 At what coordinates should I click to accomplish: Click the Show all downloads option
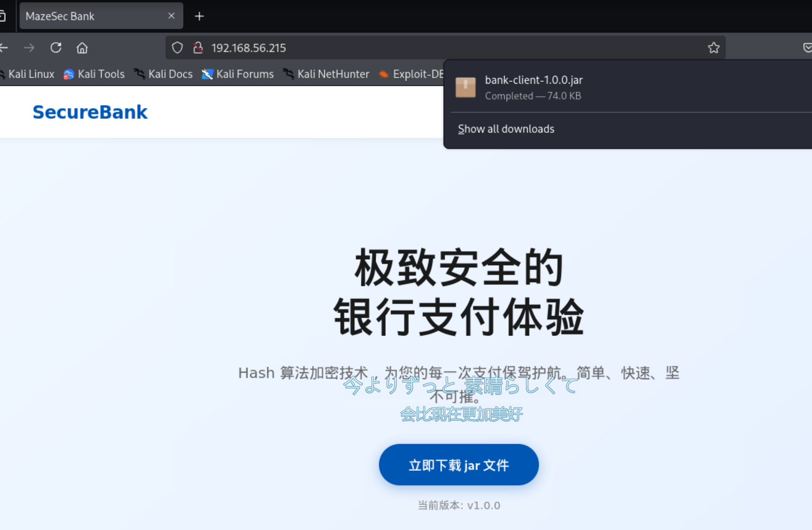click(506, 129)
